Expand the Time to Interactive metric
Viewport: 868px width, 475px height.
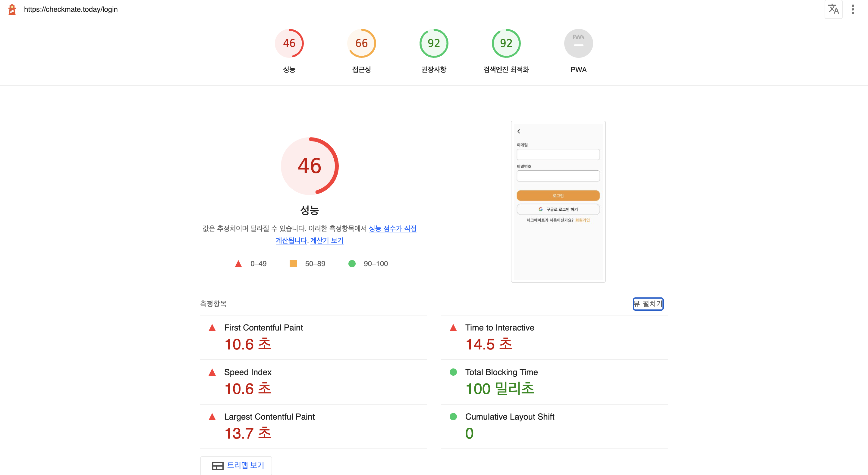499,328
